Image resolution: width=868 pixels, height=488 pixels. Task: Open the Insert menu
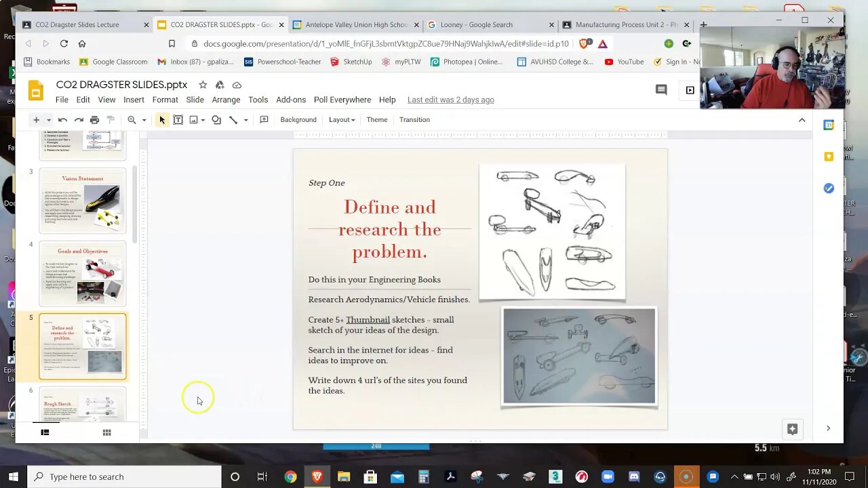[x=134, y=100]
